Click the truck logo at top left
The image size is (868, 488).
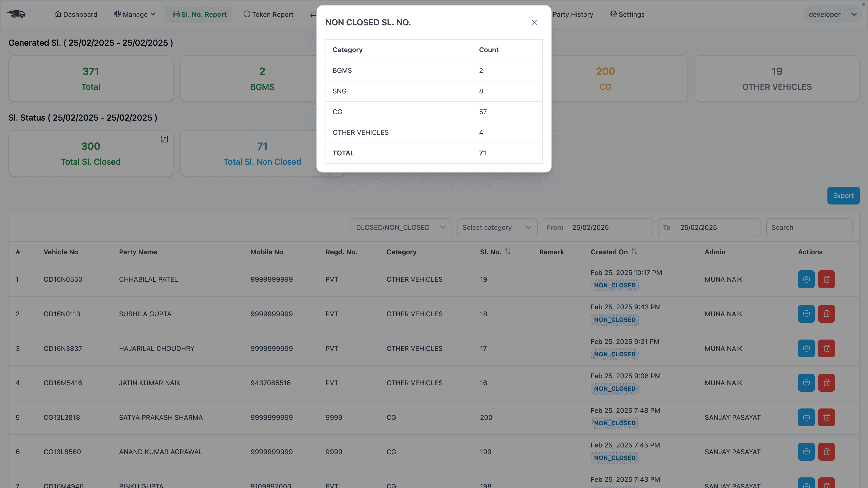pyautogui.click(x=17, y=14)
